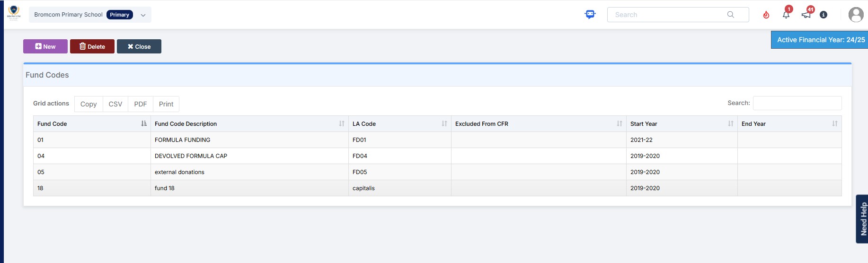Export the grid as PDF
Image resolution: width=868 pixels, height=263 pixels.
(141, 104)
